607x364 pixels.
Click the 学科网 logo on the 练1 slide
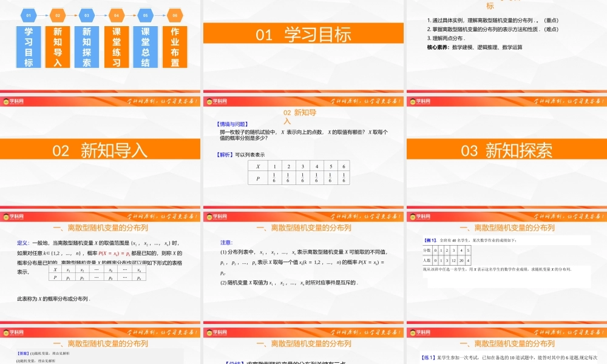point(421,332)
